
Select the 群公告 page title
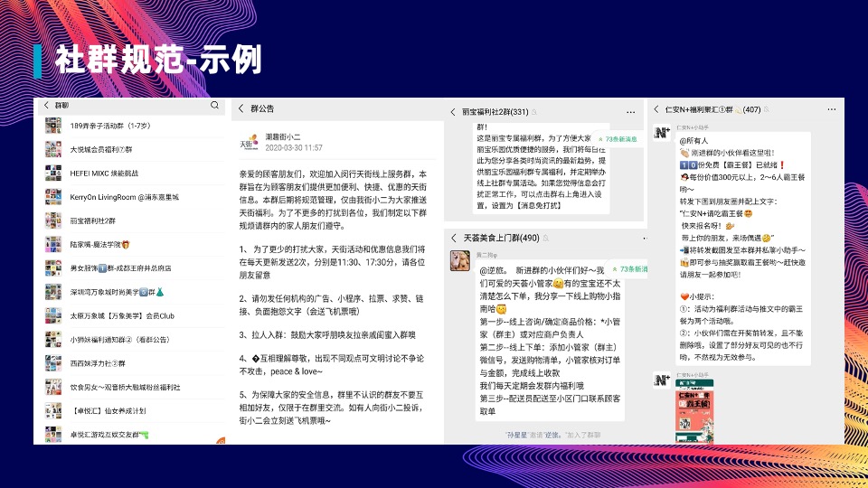tap(262, 109)
